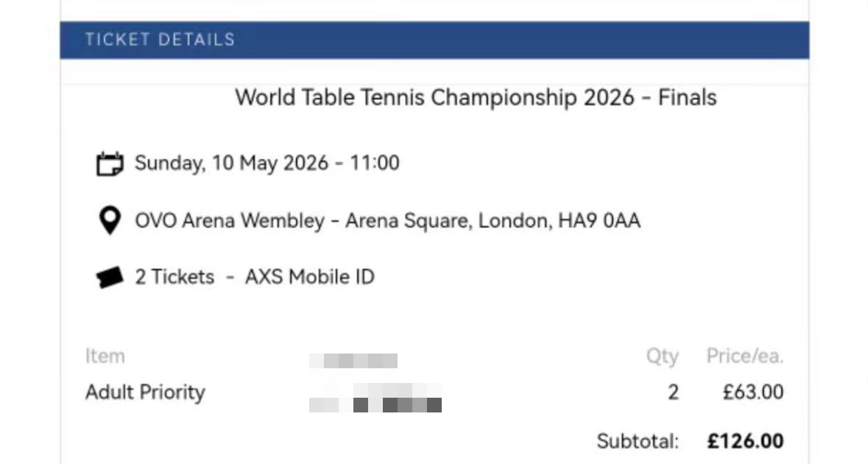Click the World Table Tennis Championship 2026 title
The width and height of the screenshot is (868, 464).
pos(476,98)
